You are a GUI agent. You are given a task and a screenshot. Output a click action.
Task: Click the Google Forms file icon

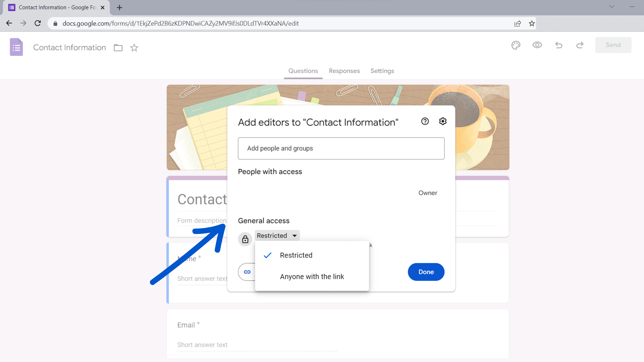coord(16,48)
